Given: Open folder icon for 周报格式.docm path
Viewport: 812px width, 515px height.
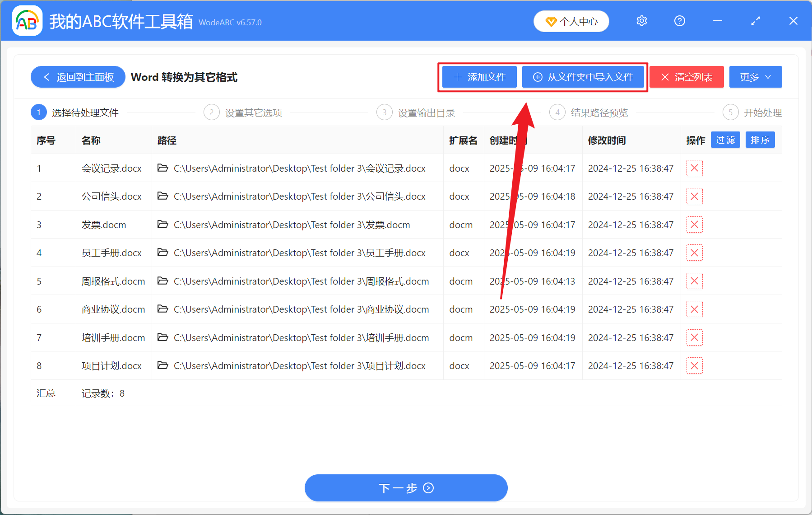Looking at the screenshot, I should (162, 281).
